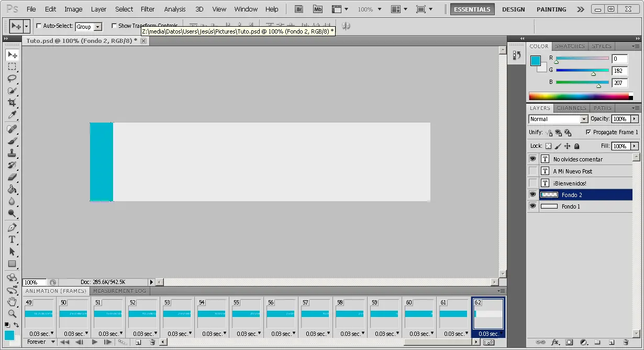Open the Fill slider arrow
This screenshot has width=644, height=350.
coord(634,146)
